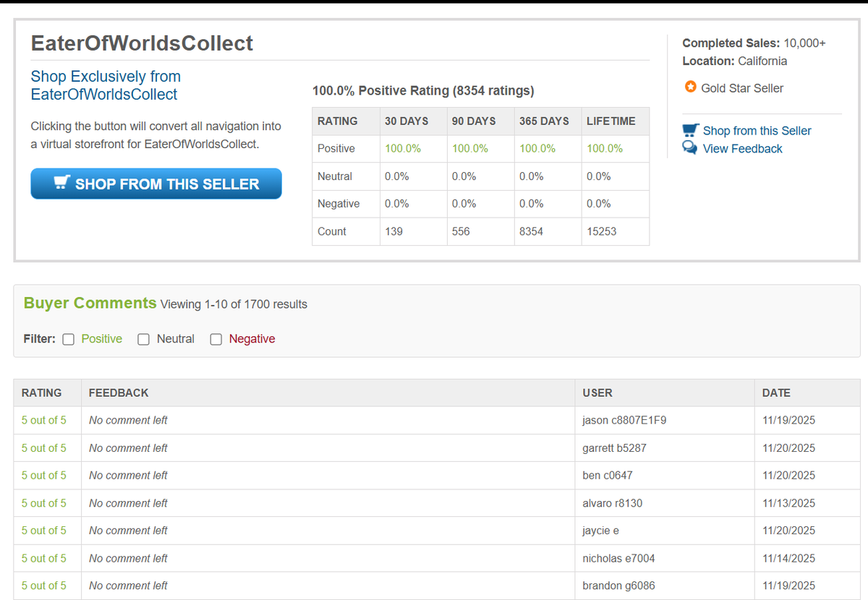The height and width of the screenshot is (600, 868).
Task: Click the Negative row label in rating table
Action: pyautogui.click(x=339, y=203)
